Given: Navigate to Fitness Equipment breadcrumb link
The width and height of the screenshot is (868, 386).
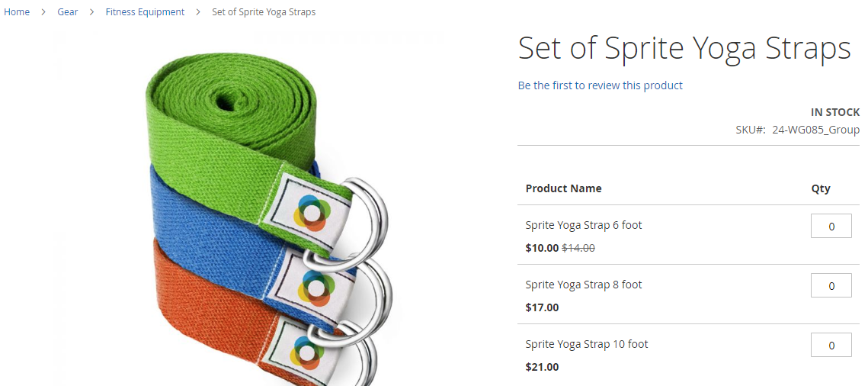Looking at the screenshot, I should (145, 11).
